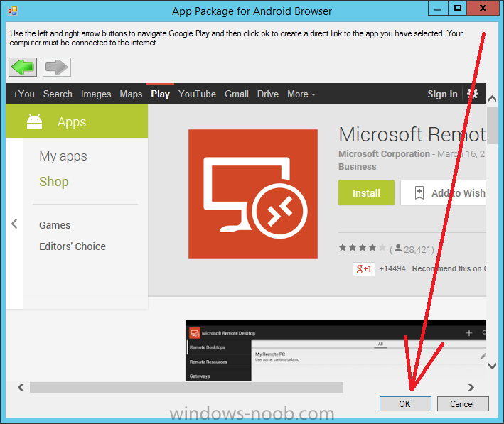Select the Play tab in Google bar

coord(160,94)
